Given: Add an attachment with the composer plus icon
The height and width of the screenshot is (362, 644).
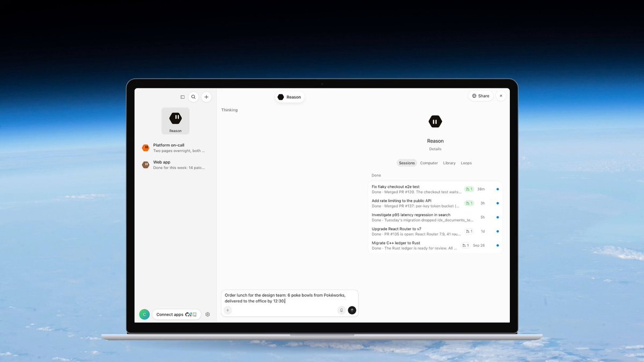Looking at the screenshot, I should 228,310.
